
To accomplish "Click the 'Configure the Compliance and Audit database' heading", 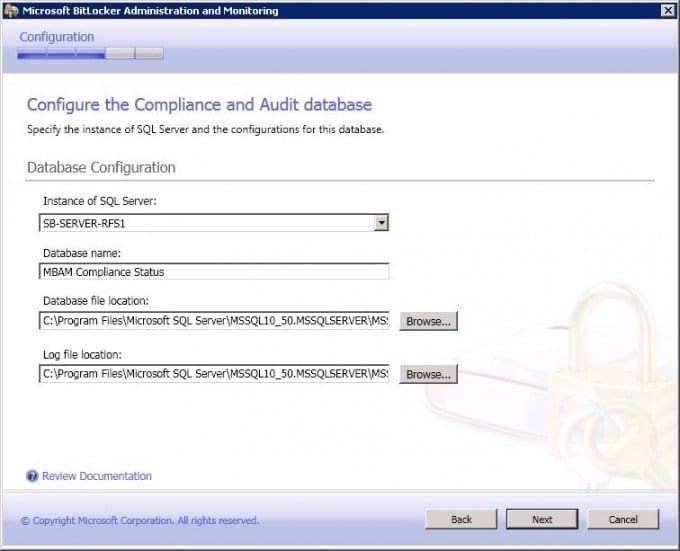I will (x=199, y=105).
